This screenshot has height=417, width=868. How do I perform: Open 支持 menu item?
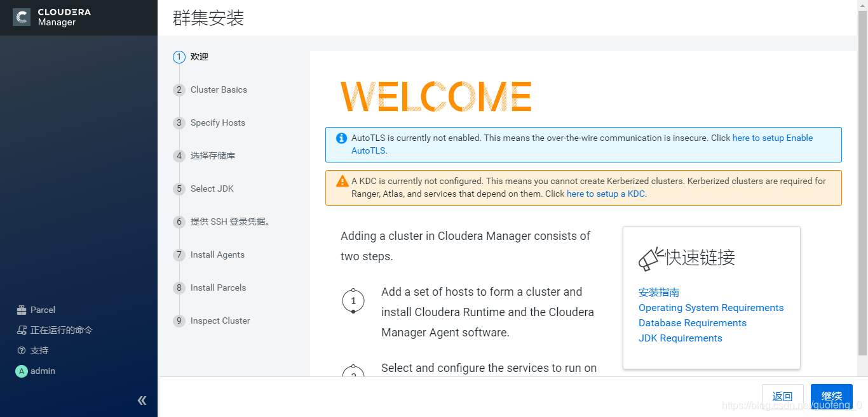pos(39,350)
